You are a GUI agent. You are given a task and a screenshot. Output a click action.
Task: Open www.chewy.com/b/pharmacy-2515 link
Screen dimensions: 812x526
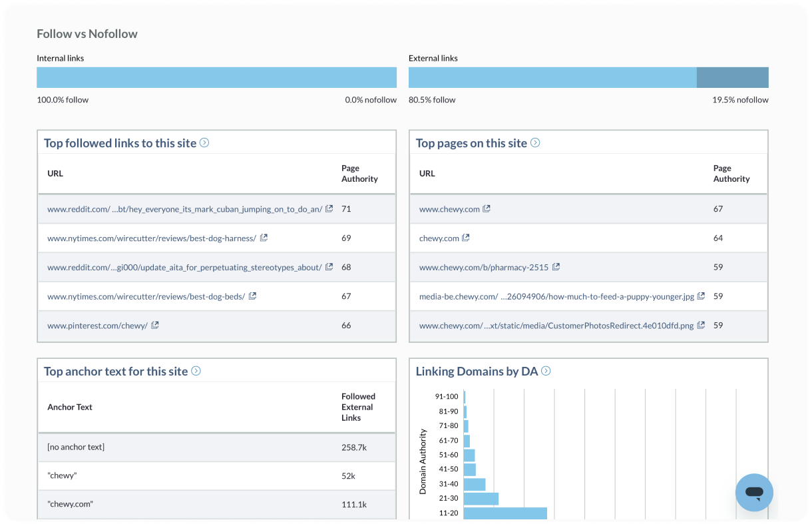pos(484,268)
